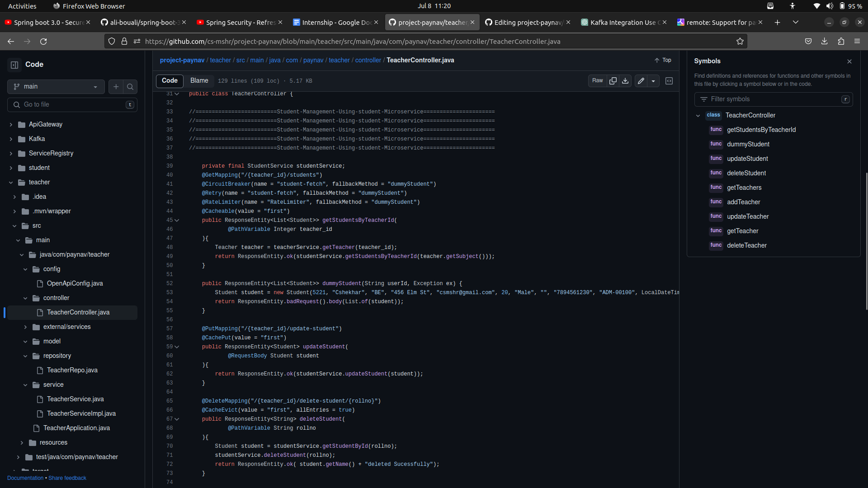Copy raw file contents to clipboard
This screenshot has height=488, width=868.
[x=613, y=81]
